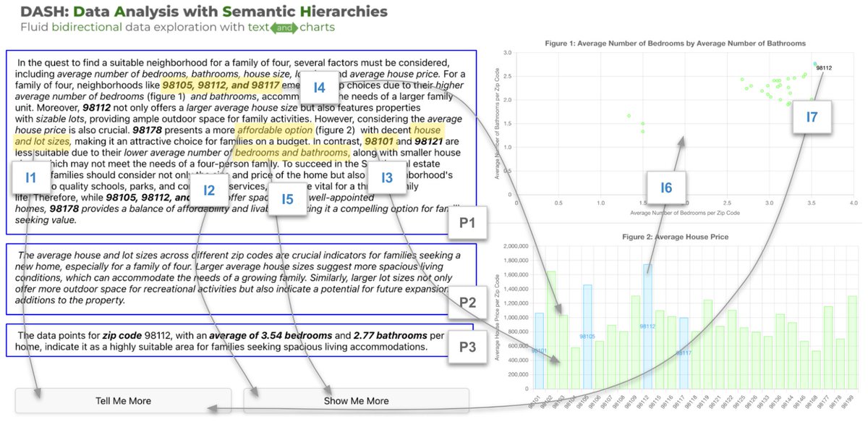Click the blue 98101 bar in Figure 2

pyautogui.click(x=540, y=351)
